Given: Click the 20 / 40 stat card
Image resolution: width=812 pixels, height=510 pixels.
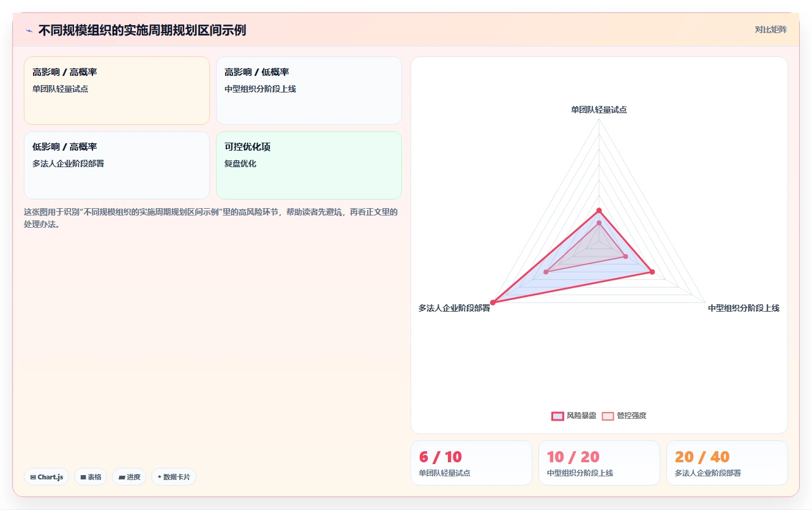Looking at the screenshot, I should click(x=727, y=463).
